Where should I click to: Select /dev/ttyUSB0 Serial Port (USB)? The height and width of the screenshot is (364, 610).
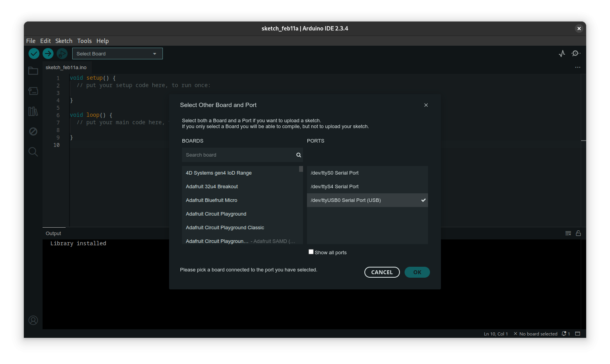[367, 200]
